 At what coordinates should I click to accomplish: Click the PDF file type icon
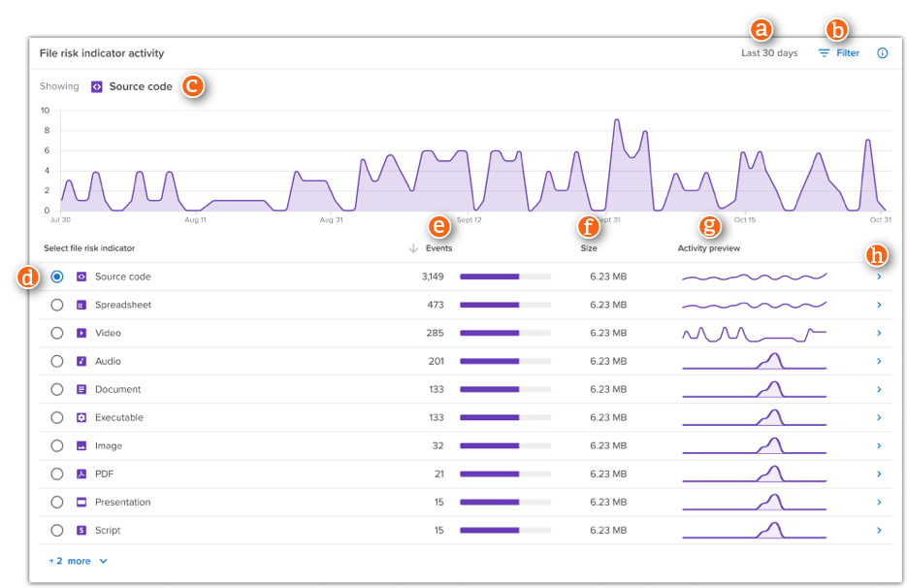tap(82, 474)
